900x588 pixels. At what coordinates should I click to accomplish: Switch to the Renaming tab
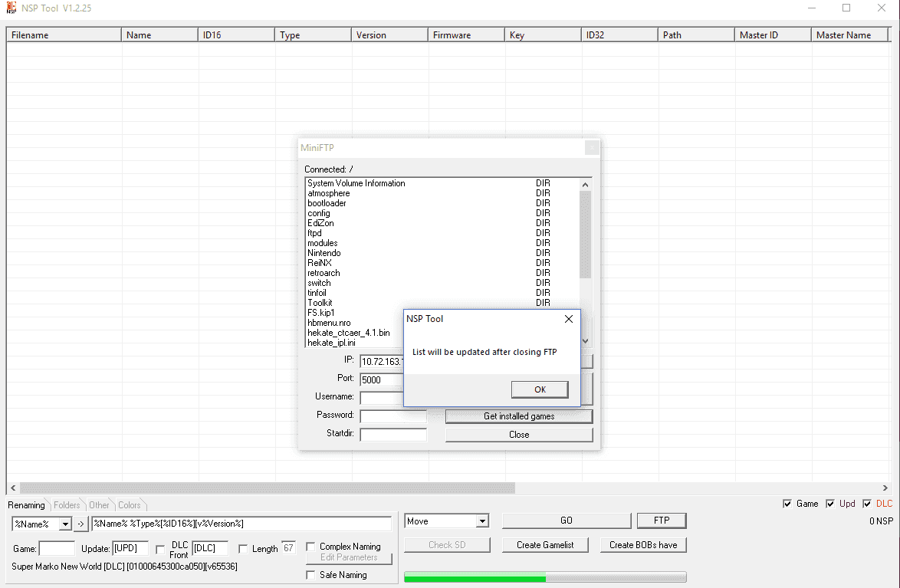coord(26,505)
